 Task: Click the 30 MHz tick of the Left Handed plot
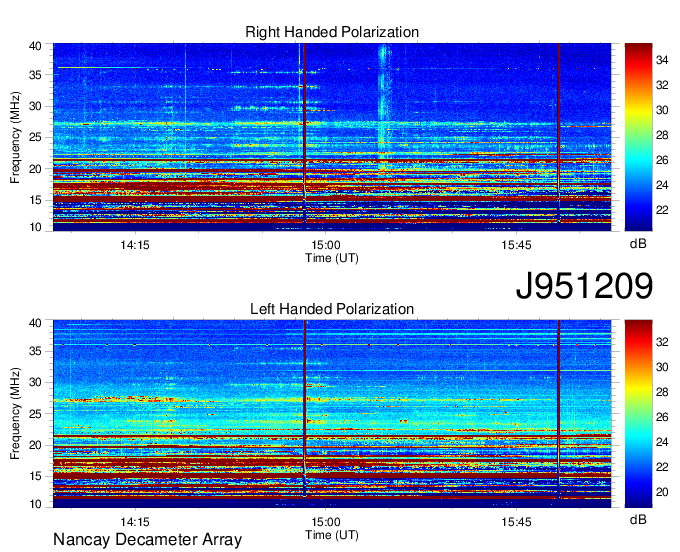[35, 382]
